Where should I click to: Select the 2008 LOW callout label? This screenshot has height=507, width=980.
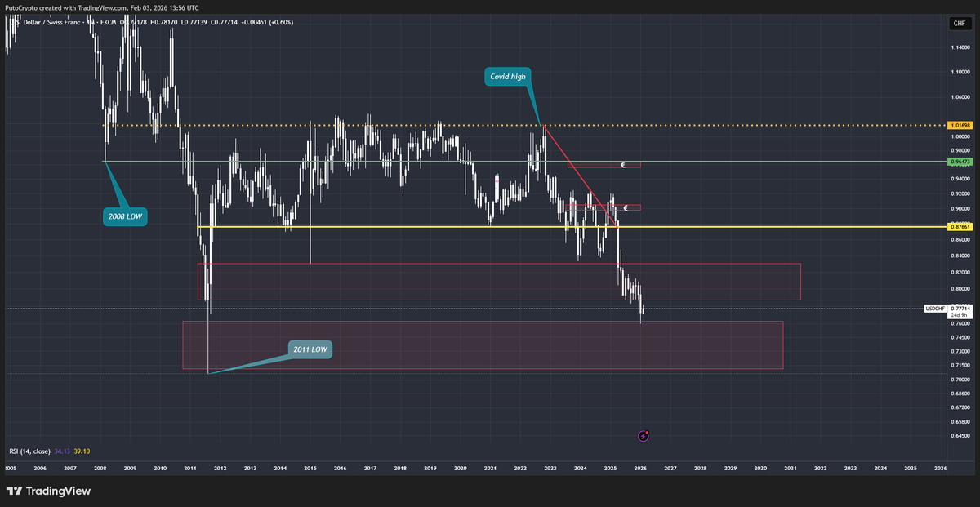pos(125,216)
